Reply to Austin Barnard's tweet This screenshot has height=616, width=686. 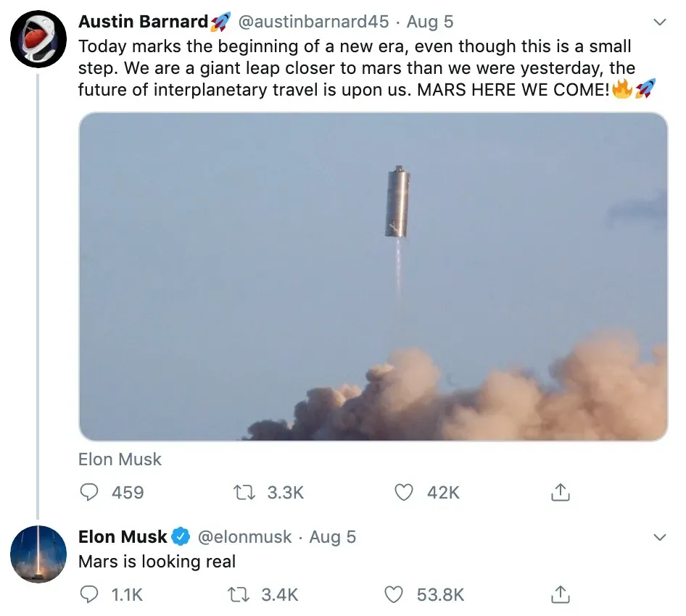point(89,493)
